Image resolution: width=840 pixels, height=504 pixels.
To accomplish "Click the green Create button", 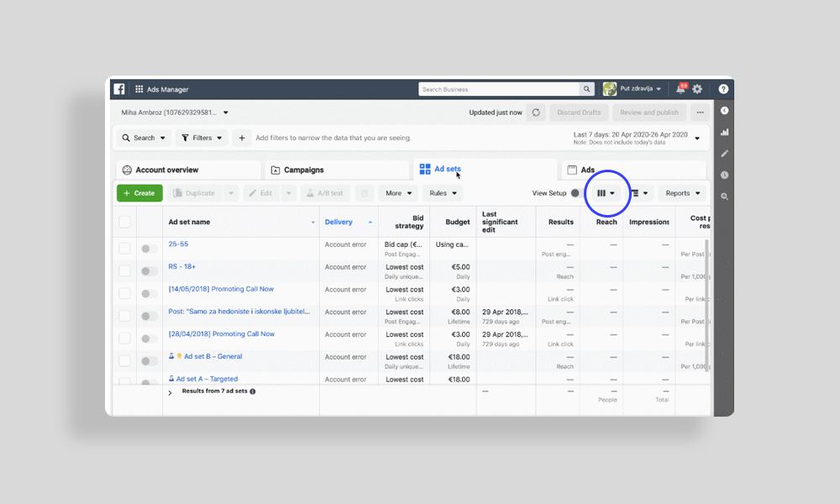I will 139,192.
